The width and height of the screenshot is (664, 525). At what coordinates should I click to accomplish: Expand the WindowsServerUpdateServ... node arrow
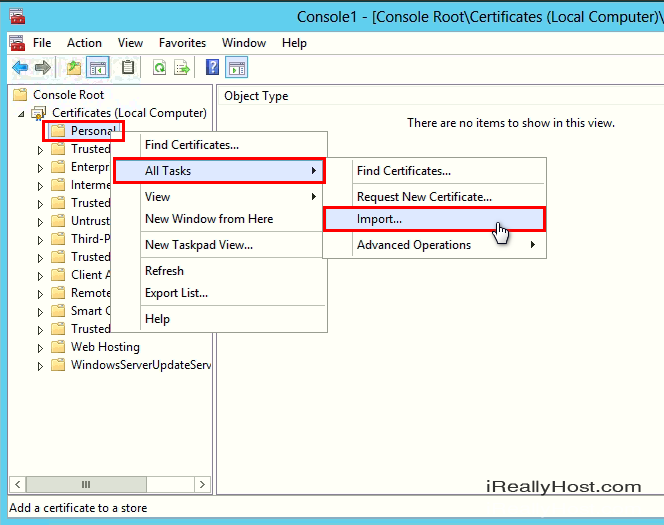pyautogui.click(x=40, y=366)
